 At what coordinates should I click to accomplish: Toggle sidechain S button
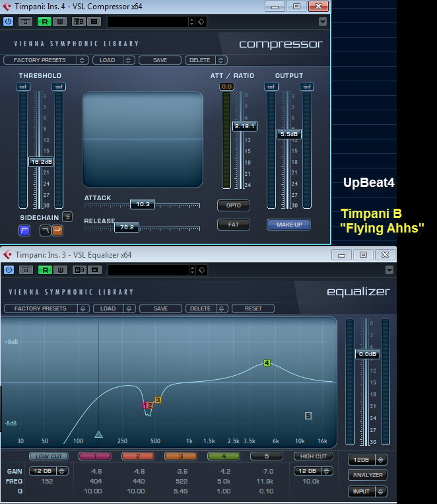pyautogui.click(x=67, y=217)
